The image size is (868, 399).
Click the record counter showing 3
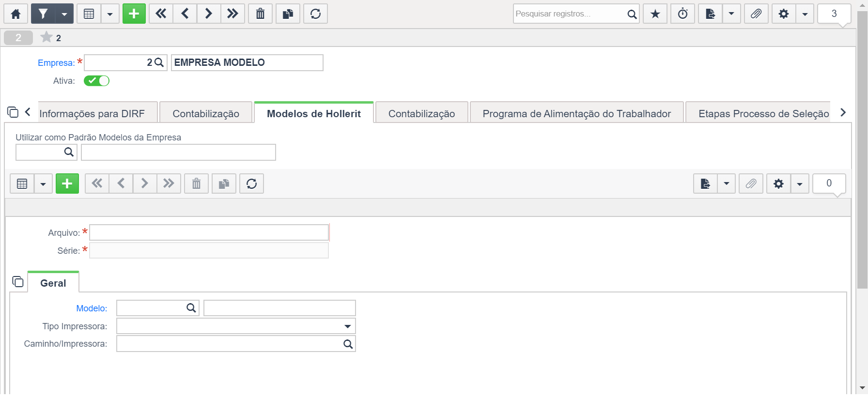[x=834, y=14]
